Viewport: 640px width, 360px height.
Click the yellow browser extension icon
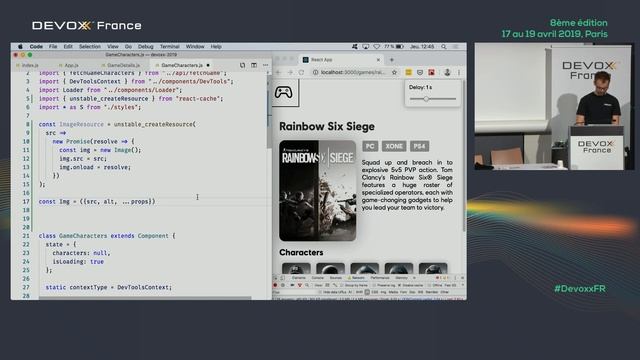pyautogui.click(x=408, y=72)
